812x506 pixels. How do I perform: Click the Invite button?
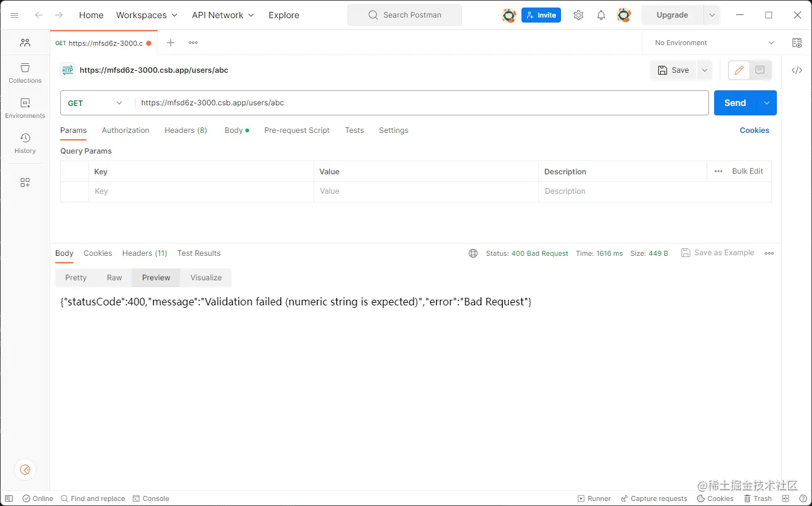[541, 15]
